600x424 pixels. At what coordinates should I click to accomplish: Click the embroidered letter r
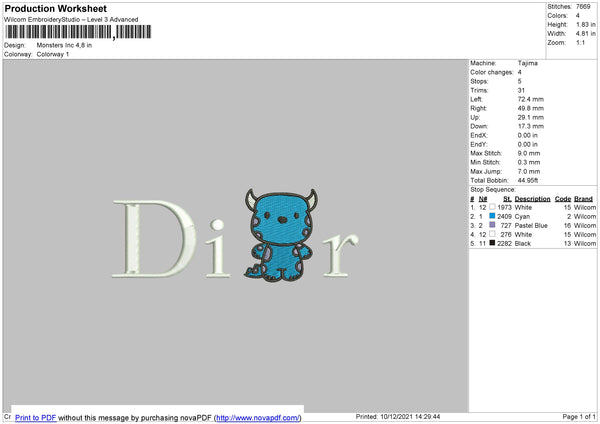(x=340, y=254)
